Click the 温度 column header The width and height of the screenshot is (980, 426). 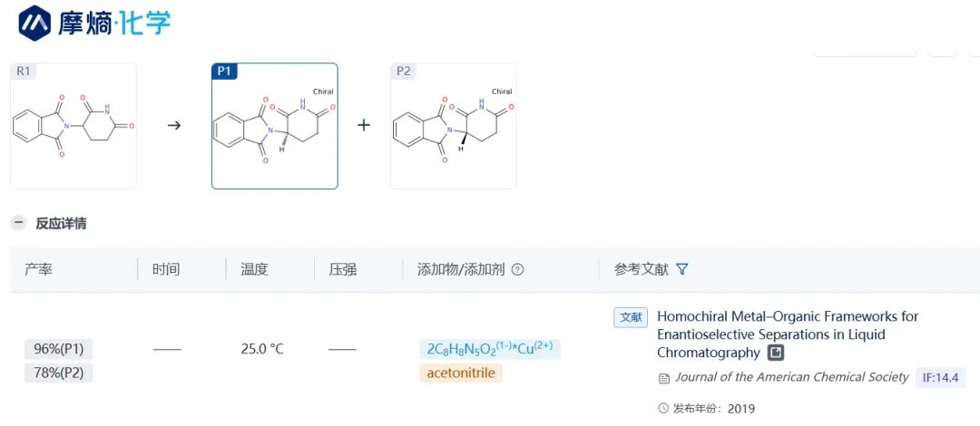[254, 269]
